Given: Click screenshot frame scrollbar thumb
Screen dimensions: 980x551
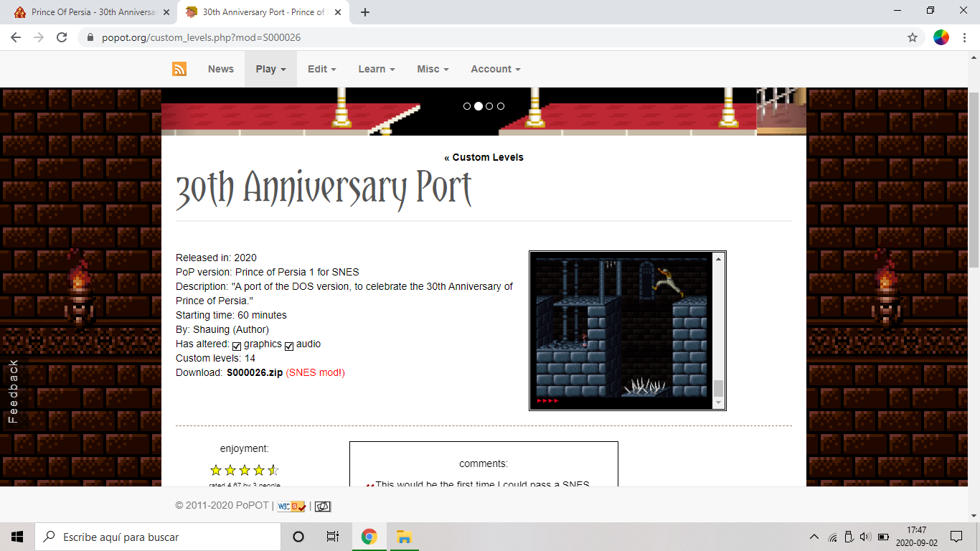Looking at the screenshot, I should click(x=718, y=388).
